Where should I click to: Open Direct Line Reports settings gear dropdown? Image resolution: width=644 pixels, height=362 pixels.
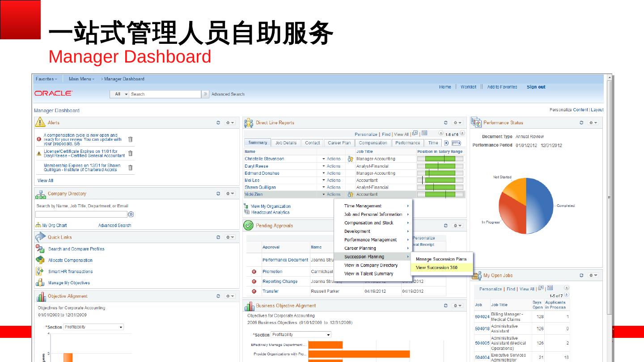click(458, 122)
